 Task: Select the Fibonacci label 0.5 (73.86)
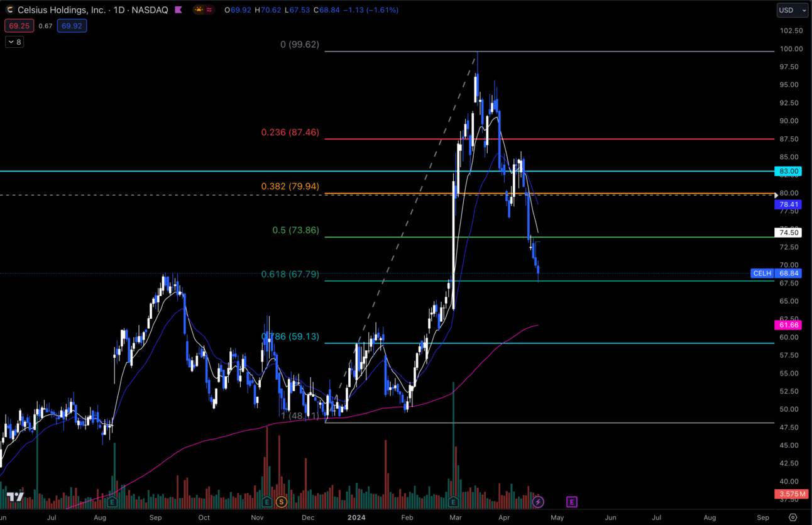point(295,231)
